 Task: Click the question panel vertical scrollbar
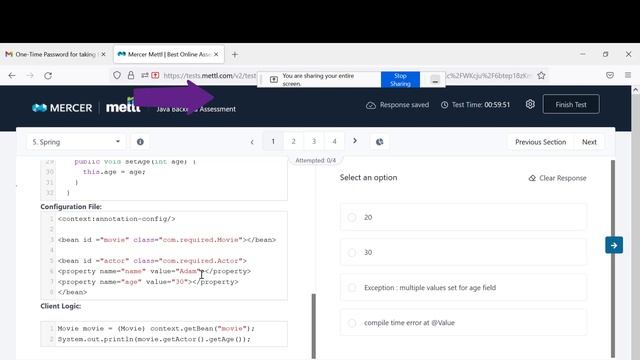pos(313,325)
